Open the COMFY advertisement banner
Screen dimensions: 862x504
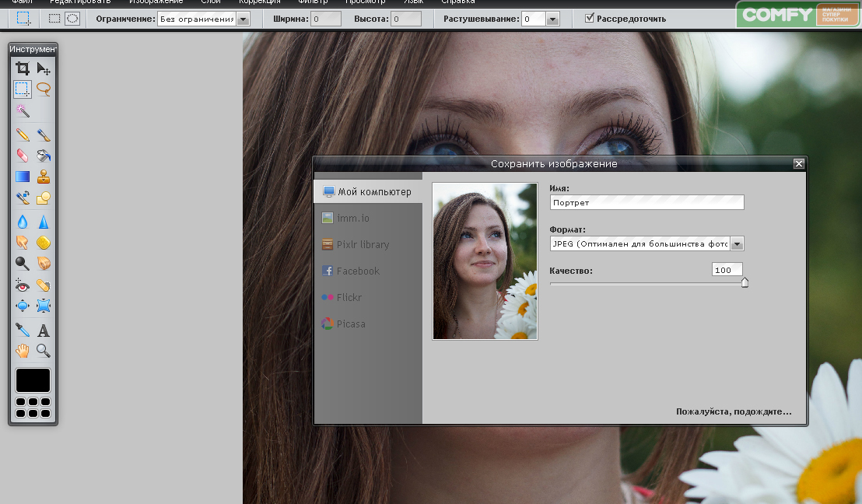[797, 15]
